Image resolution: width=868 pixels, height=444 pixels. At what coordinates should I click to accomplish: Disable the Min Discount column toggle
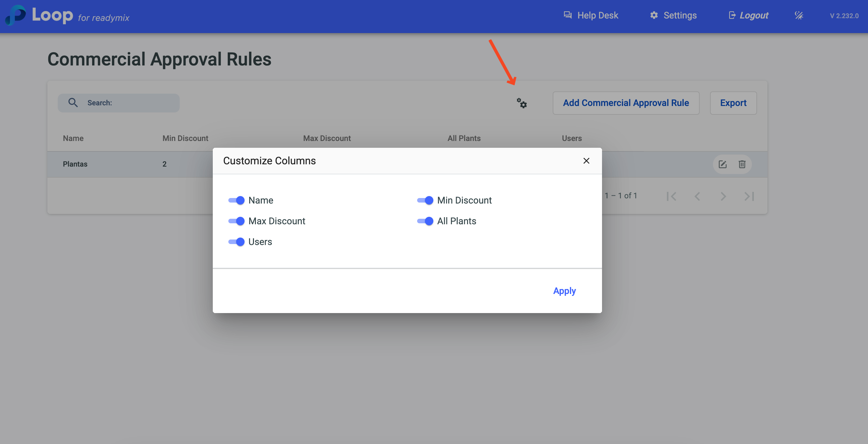click(425, 200)
